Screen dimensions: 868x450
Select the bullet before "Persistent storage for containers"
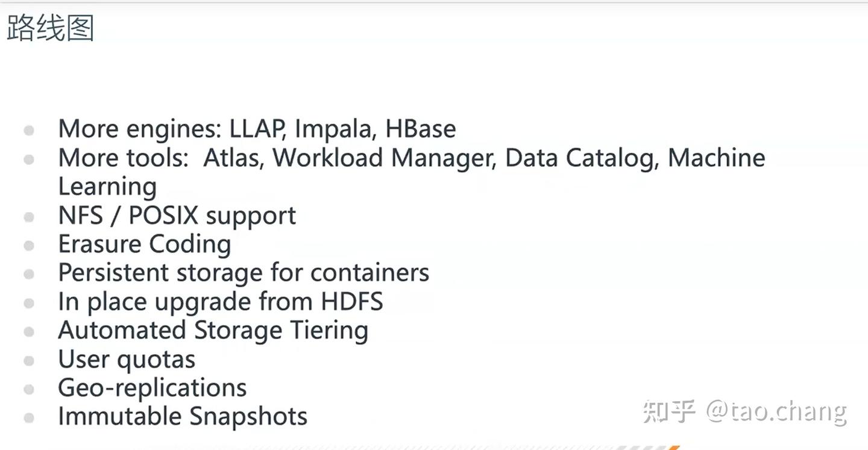point(29,274)
